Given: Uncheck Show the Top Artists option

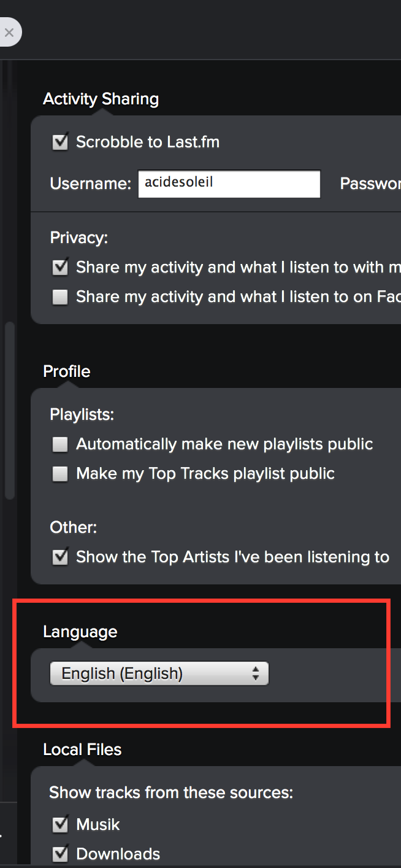Looking at the screenshot, I should (x=60, y=557).
